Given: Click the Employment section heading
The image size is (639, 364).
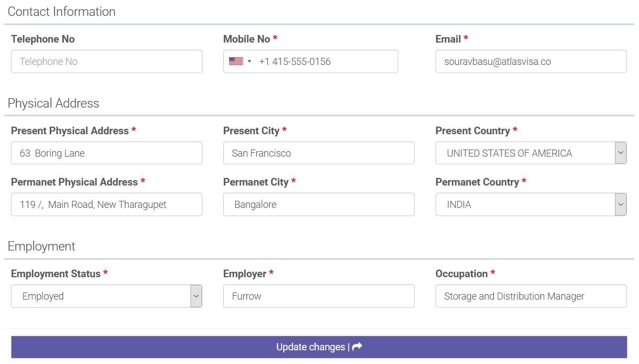Looking at the screenshot, I should [x=41, y=246].
